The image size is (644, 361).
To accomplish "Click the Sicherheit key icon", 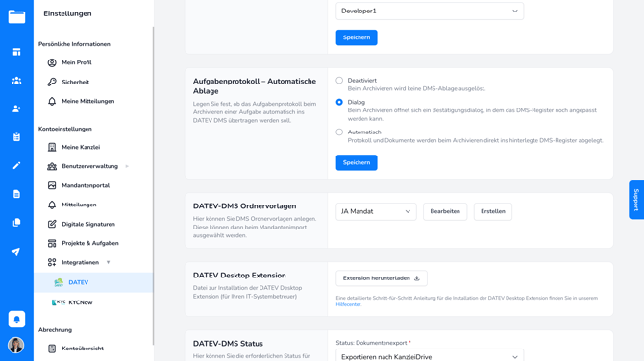I will coord(52,82).
